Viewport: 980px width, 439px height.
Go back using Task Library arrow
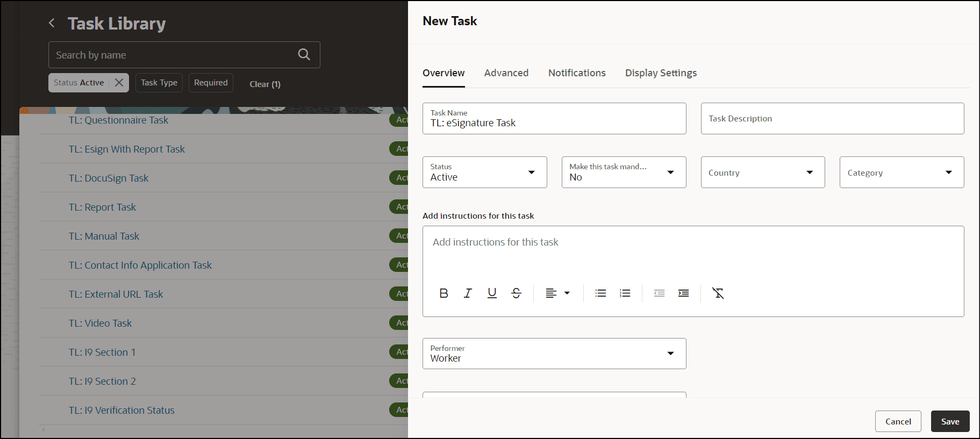[x=52, y=23]
